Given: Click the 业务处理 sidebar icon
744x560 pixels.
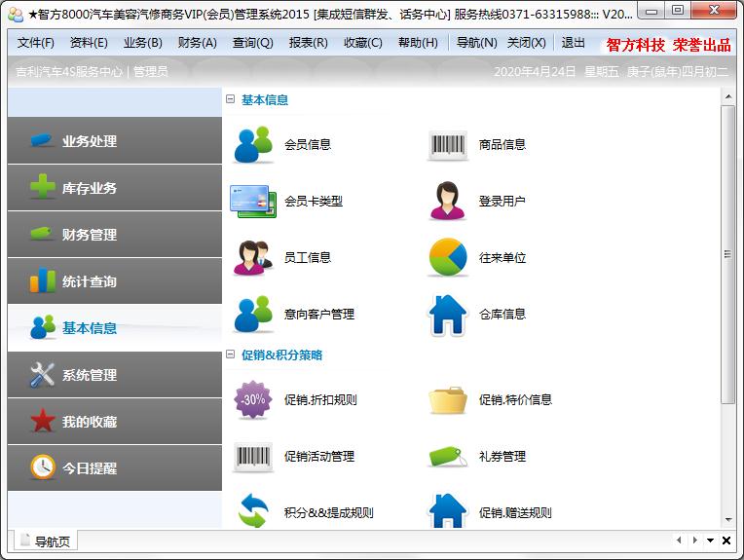Looking at the screenshot, I should coord(41,140).
